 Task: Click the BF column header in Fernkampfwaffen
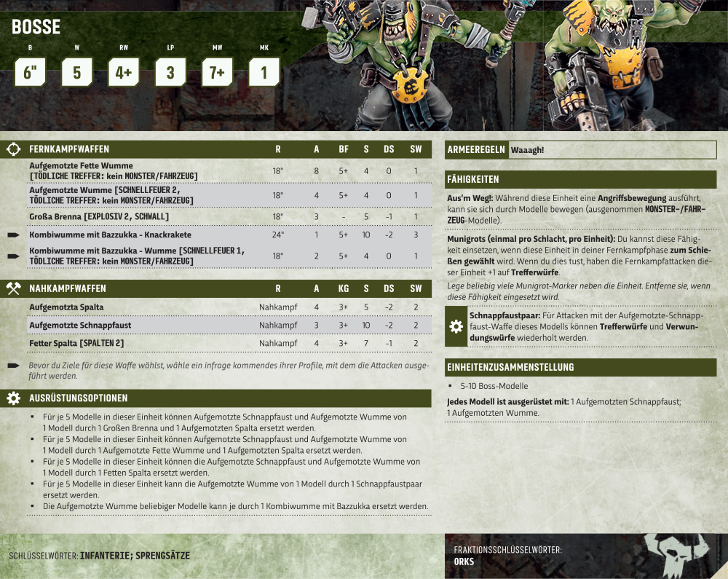click(344, 149)
